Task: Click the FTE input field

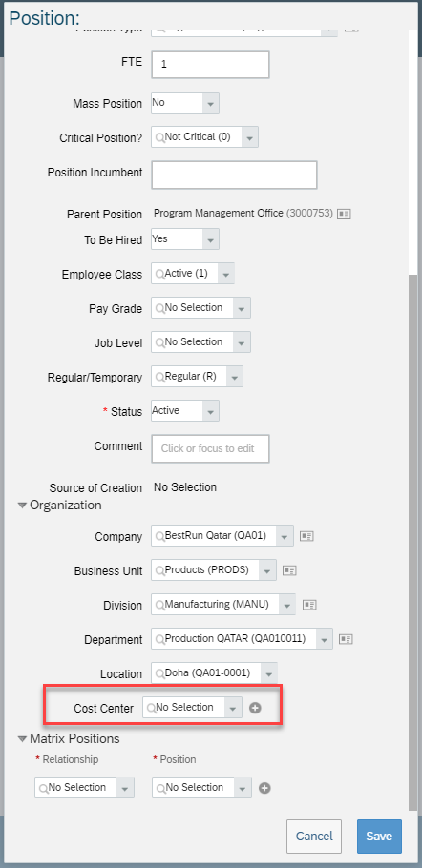Action: (x=210, y=64)
